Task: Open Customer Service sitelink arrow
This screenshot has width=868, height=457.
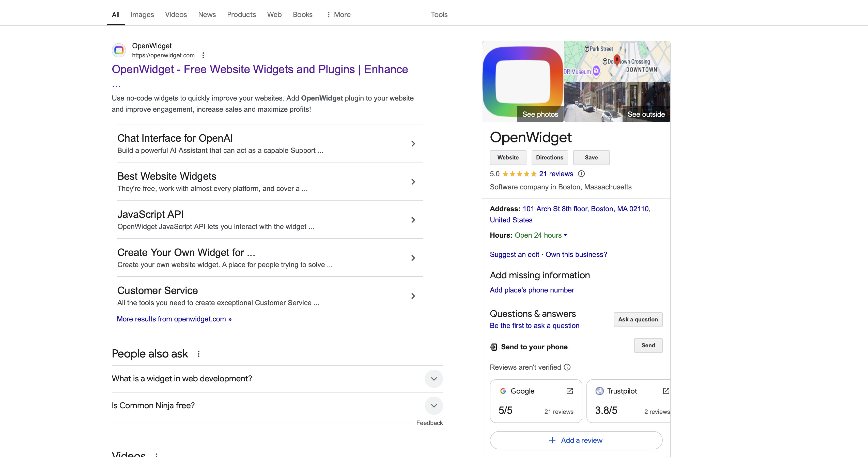Action: [413, 296]
